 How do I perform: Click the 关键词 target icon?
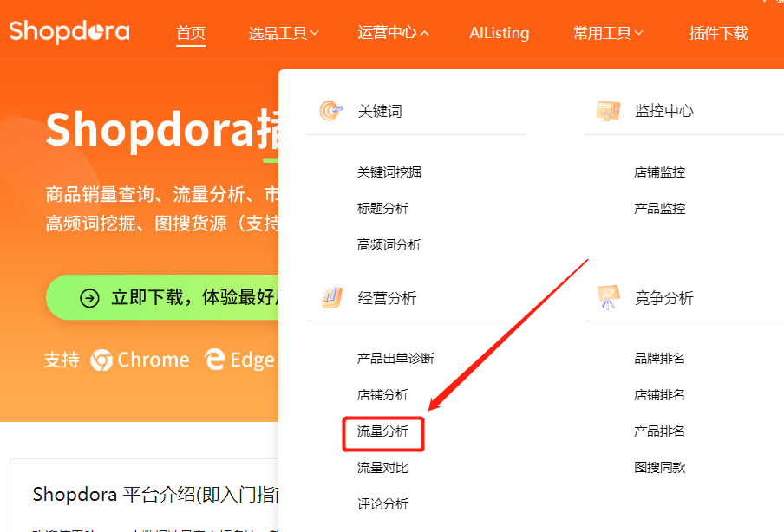[x=331, y=111]
